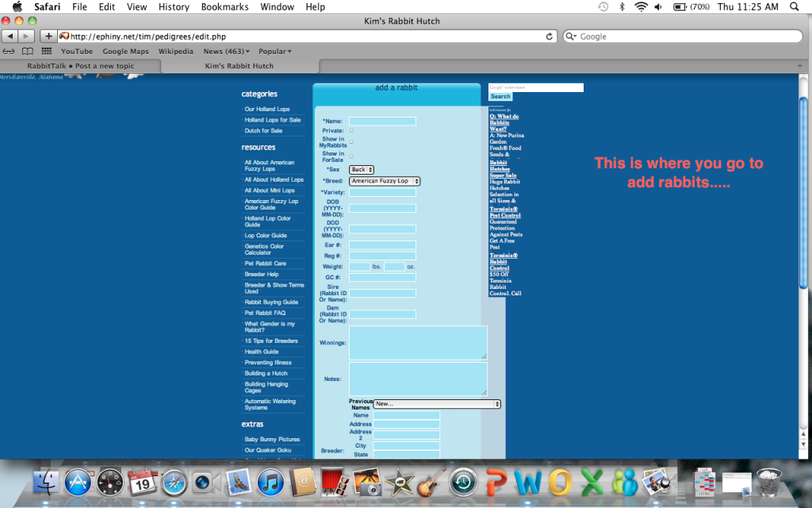The image size is (812, 508).
Task: Go back with Safari back arrow
Action: [x=10, y=37]
